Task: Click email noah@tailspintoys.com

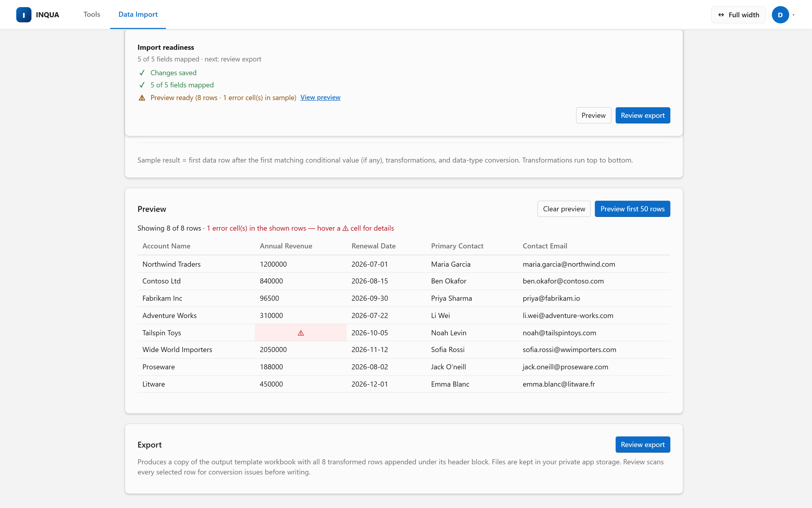Action: click(559, 333)
